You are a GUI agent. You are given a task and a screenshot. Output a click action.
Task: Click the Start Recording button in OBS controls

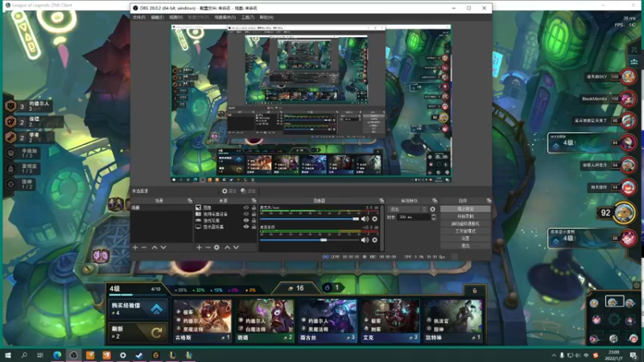pos(465,216)
